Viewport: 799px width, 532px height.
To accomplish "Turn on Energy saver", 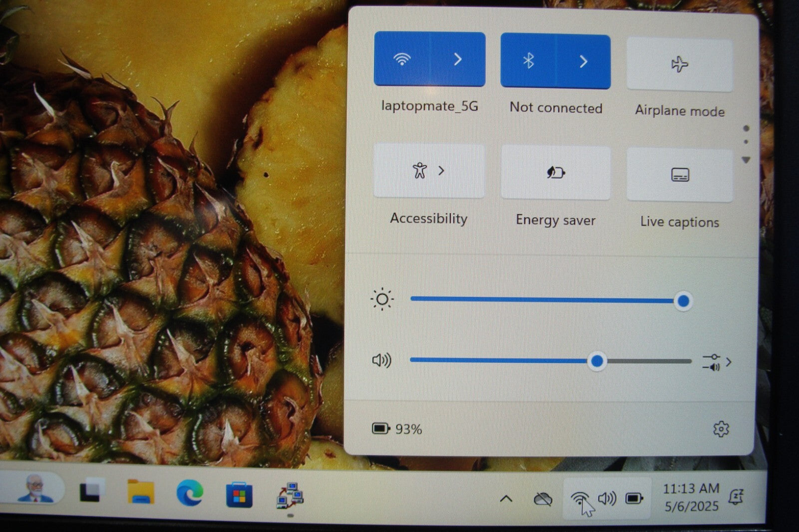I will pyautogui.click(x=555, y=173).
